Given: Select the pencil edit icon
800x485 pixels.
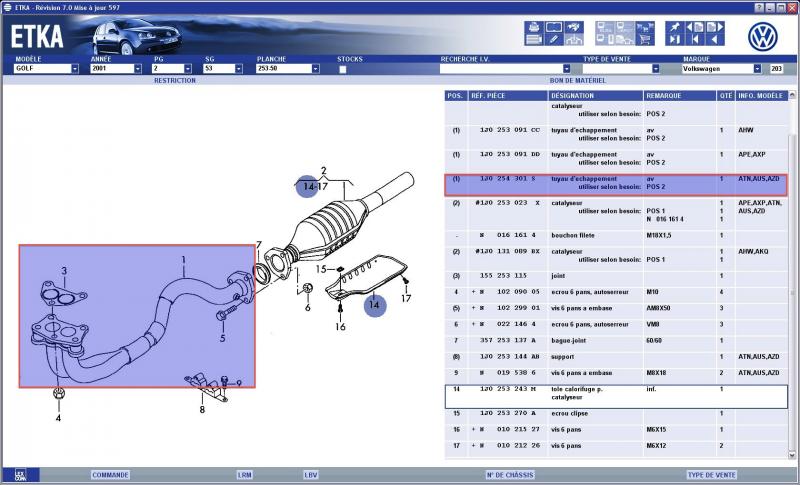Looking at the screenshot, I should coord(554,40).
